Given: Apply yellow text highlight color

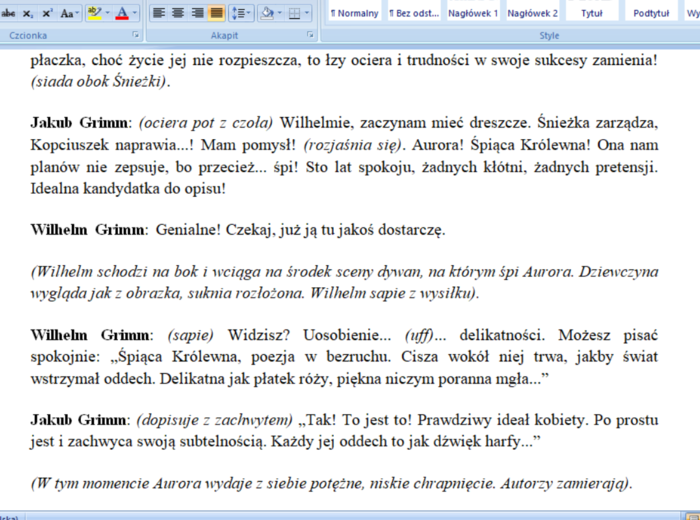Looking at the screenshot, I should click(94, 13).
